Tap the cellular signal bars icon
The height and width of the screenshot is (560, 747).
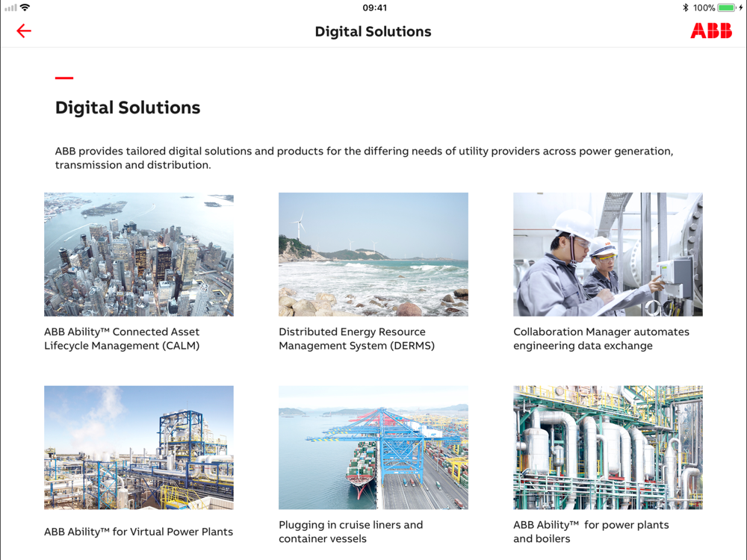(x=10, y=7)
